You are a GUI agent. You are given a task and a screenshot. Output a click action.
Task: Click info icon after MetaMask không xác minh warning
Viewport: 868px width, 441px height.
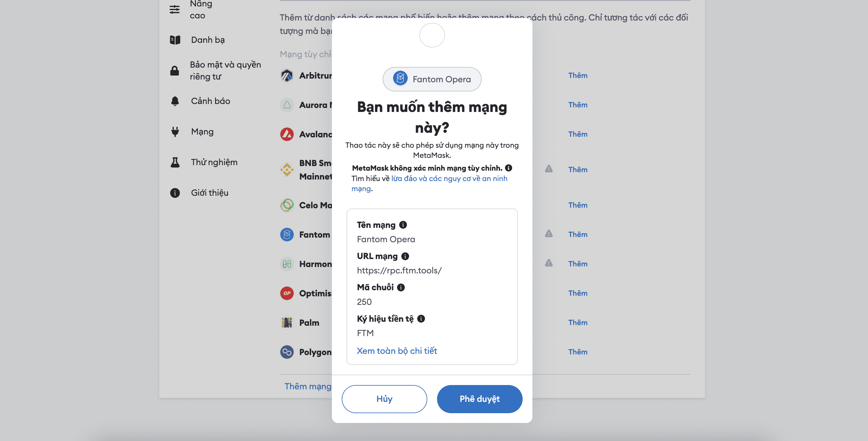pos(509,168)
